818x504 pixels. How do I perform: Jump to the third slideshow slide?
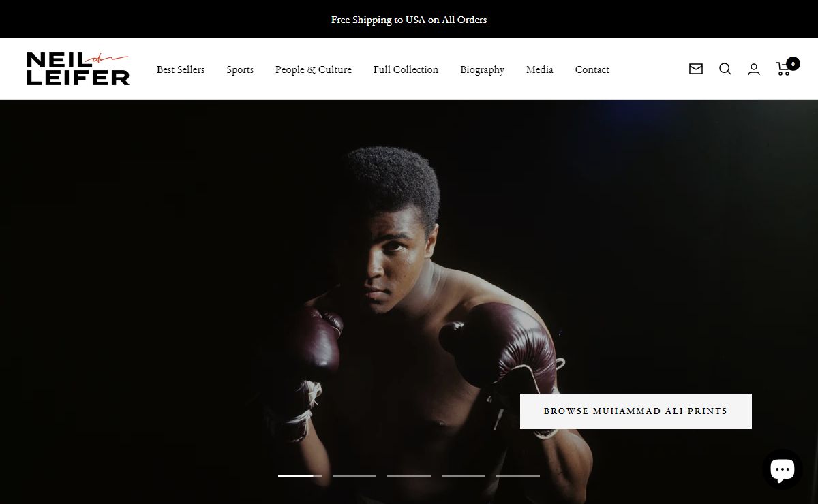point(409,475)
